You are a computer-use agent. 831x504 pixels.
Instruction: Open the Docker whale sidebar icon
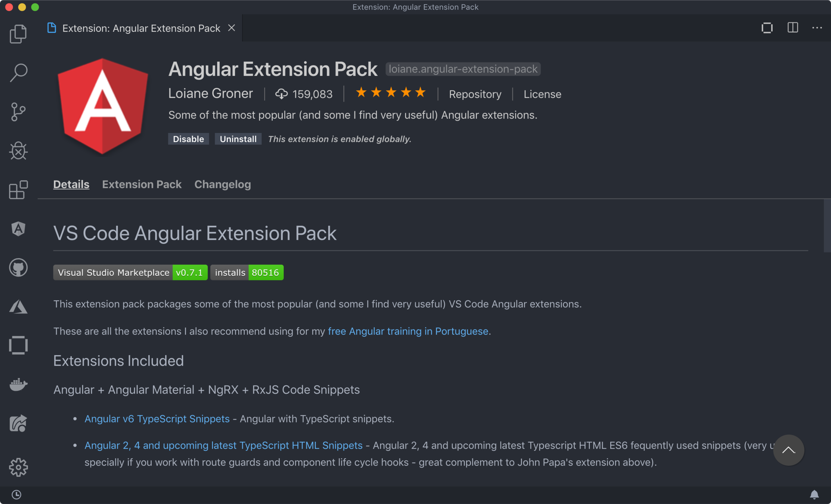[18, 384]
